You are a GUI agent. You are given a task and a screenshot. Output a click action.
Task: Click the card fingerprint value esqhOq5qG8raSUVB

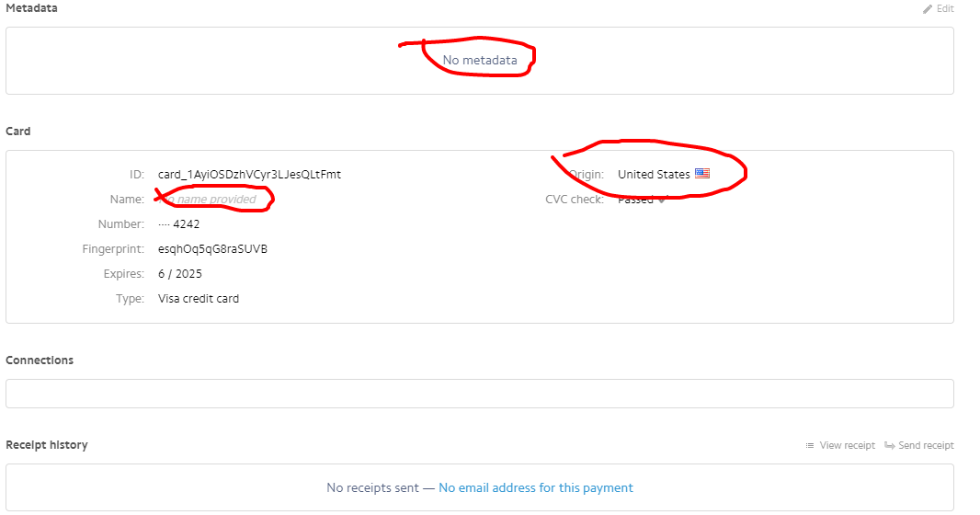click(212, 249)
